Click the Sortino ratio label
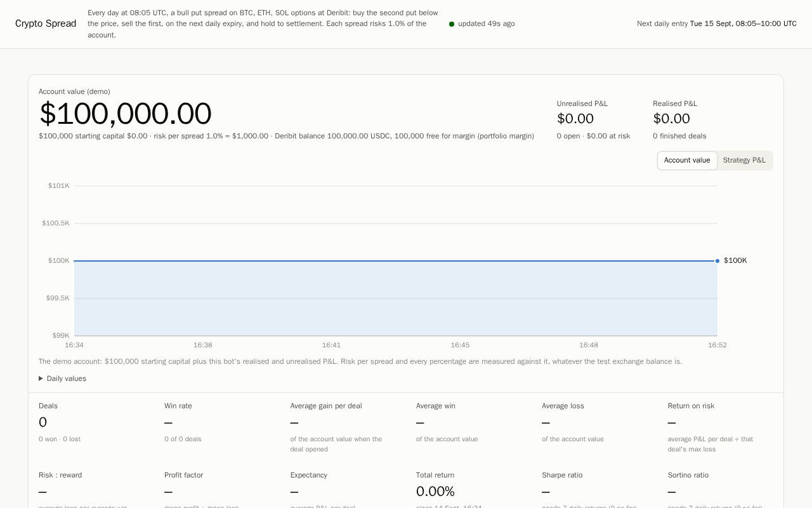The image size is (812, 508). point(688,475)
